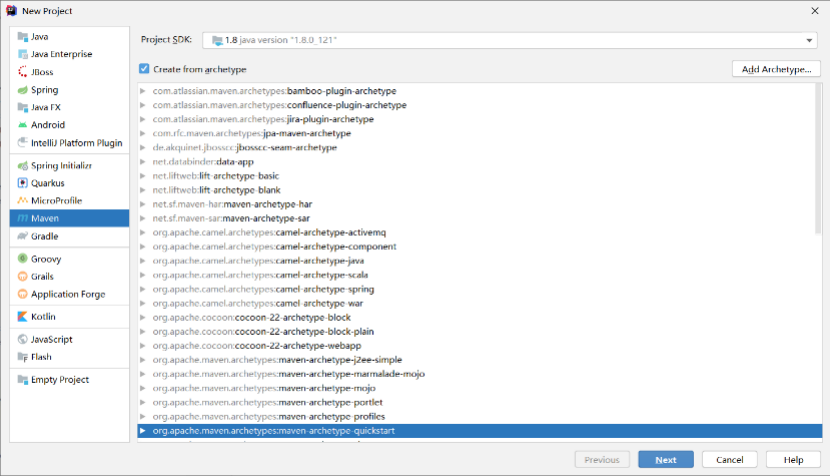This screenshot has width=832, height=476.
Task: Click Add Archetype button
Action: [x=776, y=69]
